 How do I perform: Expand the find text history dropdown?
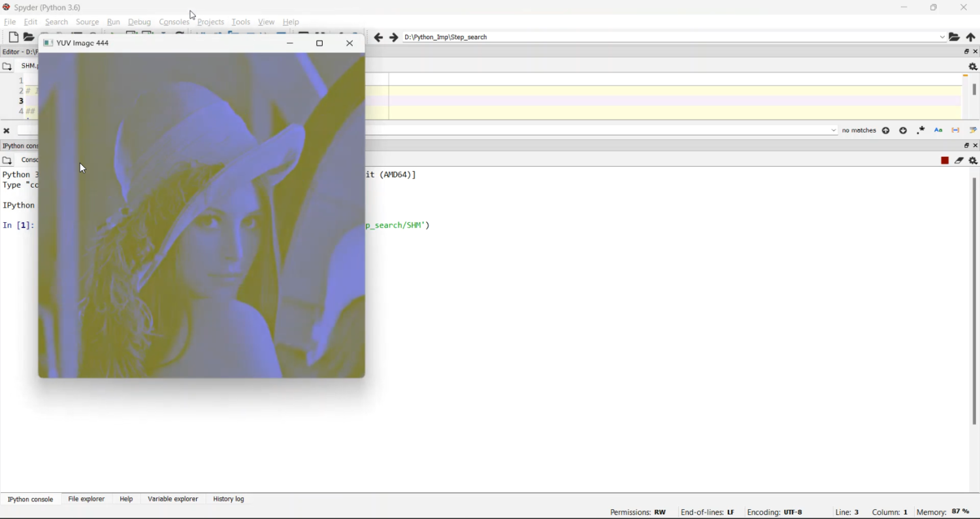(834, 131)
